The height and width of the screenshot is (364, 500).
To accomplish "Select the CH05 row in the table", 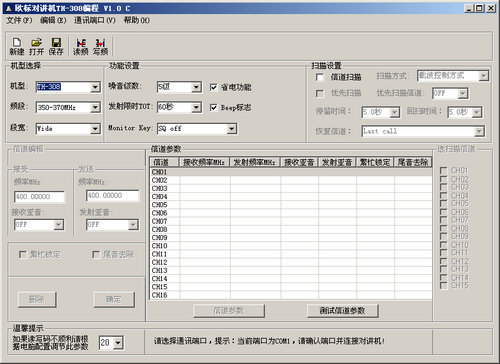I will 291,205.
